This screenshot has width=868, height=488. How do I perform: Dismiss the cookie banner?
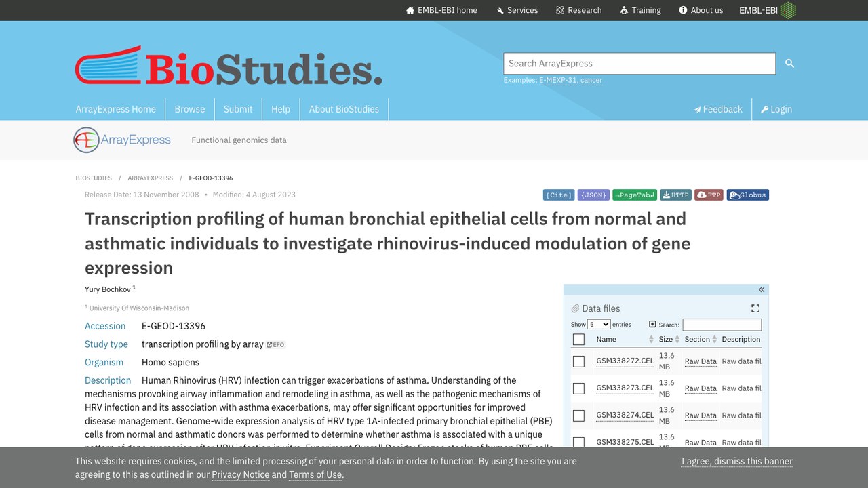coord(737,461)
